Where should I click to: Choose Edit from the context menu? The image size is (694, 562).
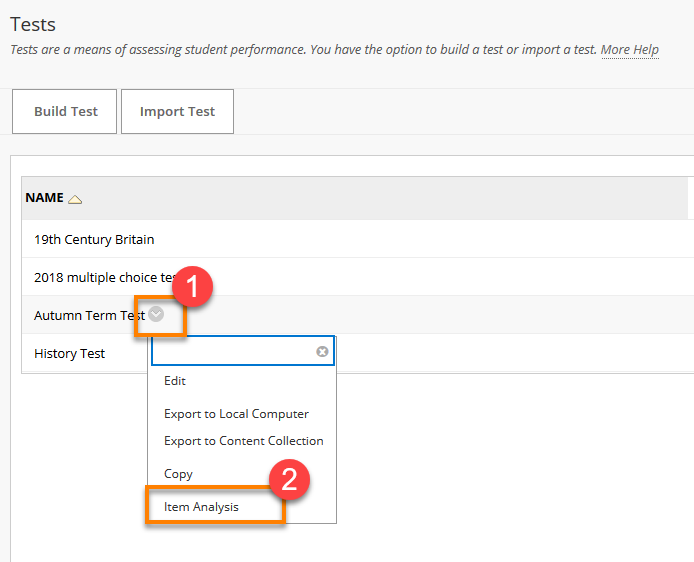[x=175, y=381]
